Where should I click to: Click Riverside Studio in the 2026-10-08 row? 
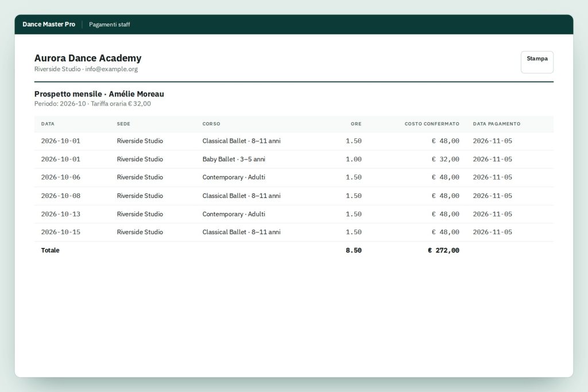pyautogui.click(x=140, y=196)
